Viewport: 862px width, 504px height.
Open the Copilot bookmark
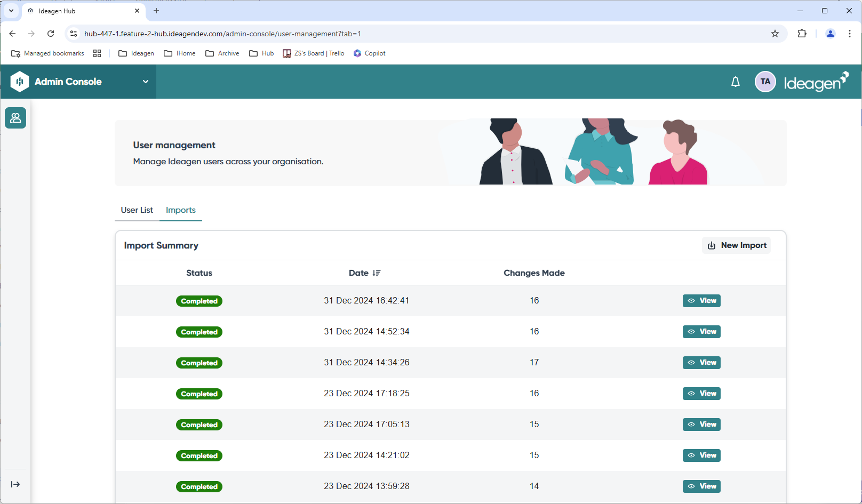click(369, 53)
